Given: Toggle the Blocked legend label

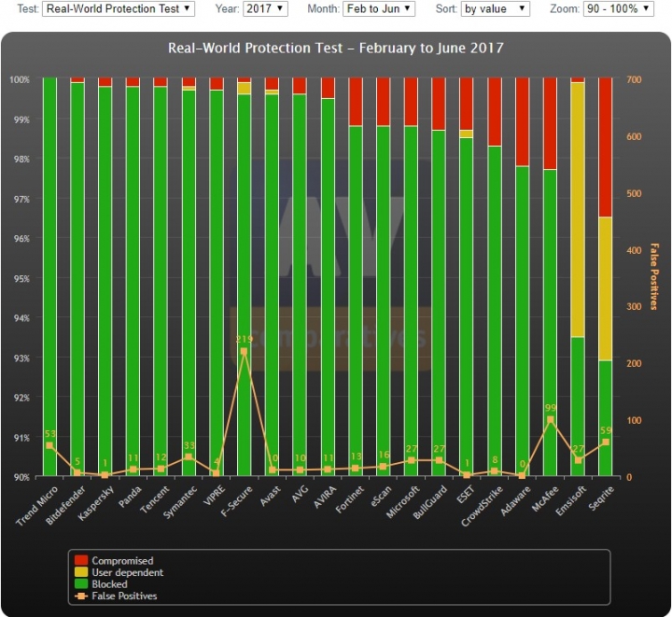Looking at the screenshot, I should pyautogui.click(x=109, y=583).
